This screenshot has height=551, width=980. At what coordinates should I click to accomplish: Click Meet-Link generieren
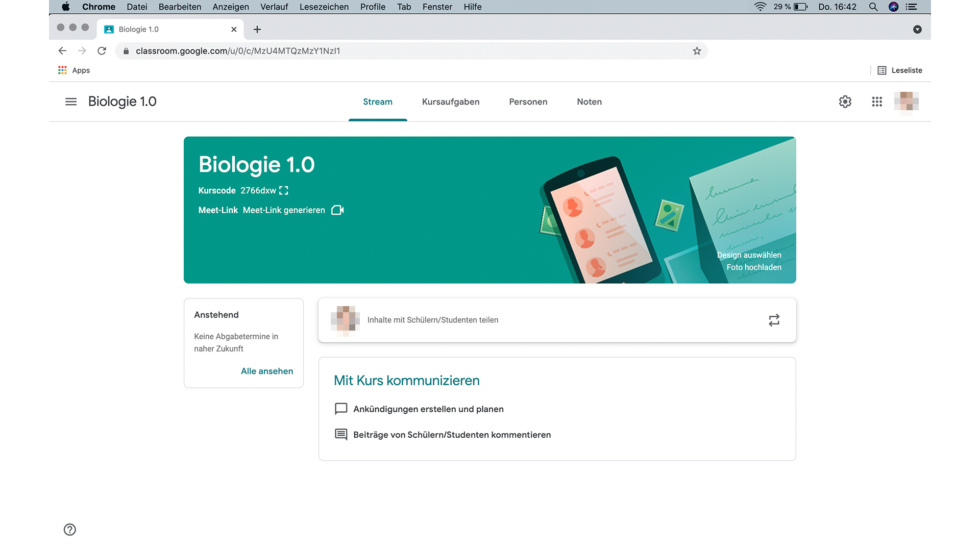coord(284,210)
